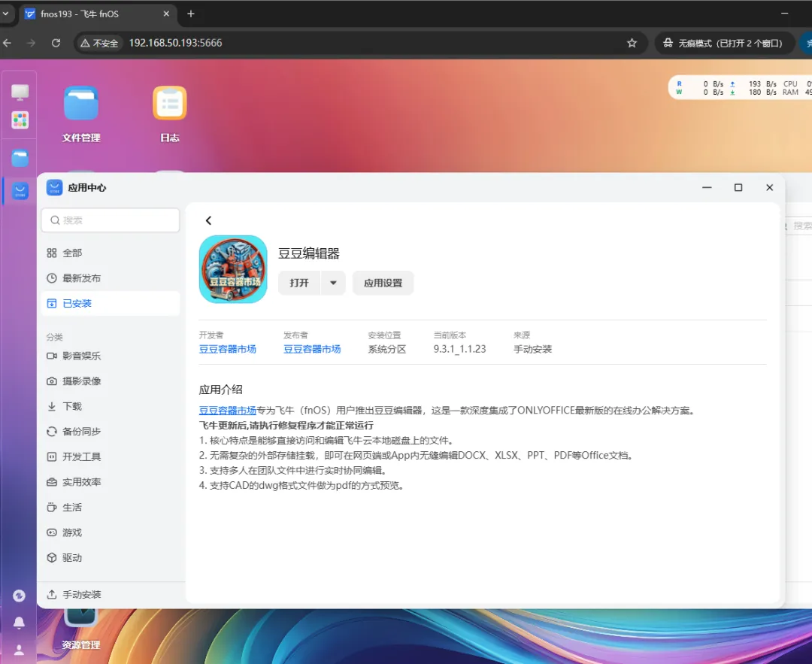Open the 游戏 category

point(111,532)
